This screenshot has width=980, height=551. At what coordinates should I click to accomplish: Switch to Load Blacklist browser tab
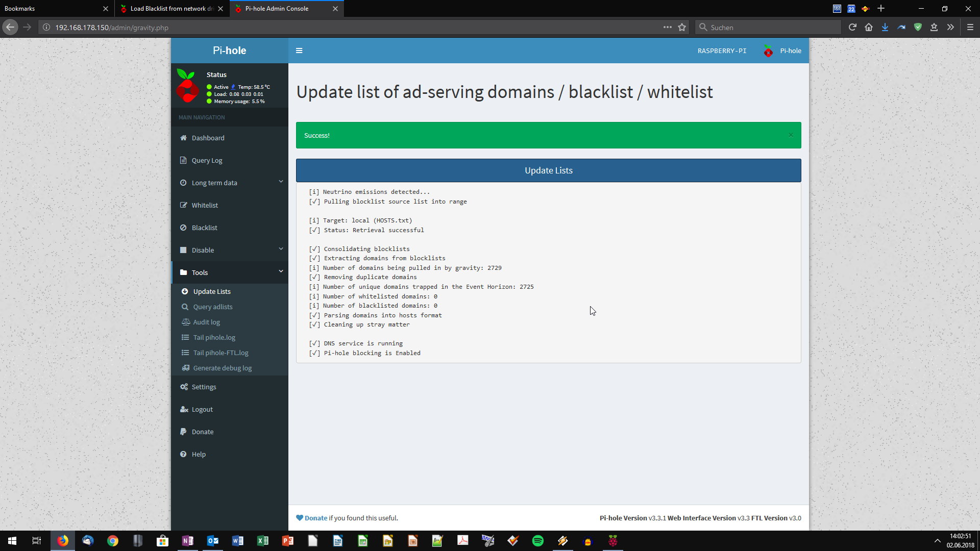[x=171, y=9]
